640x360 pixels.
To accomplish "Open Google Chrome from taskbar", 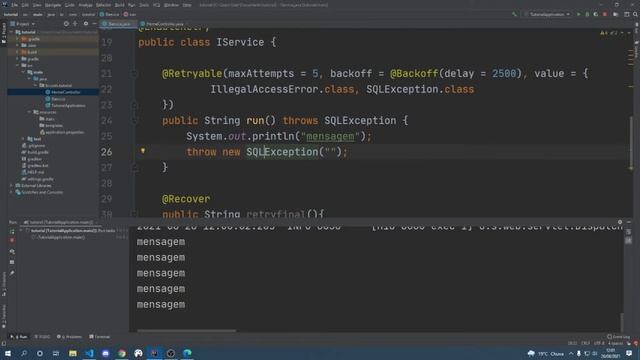I will point(122,353).
